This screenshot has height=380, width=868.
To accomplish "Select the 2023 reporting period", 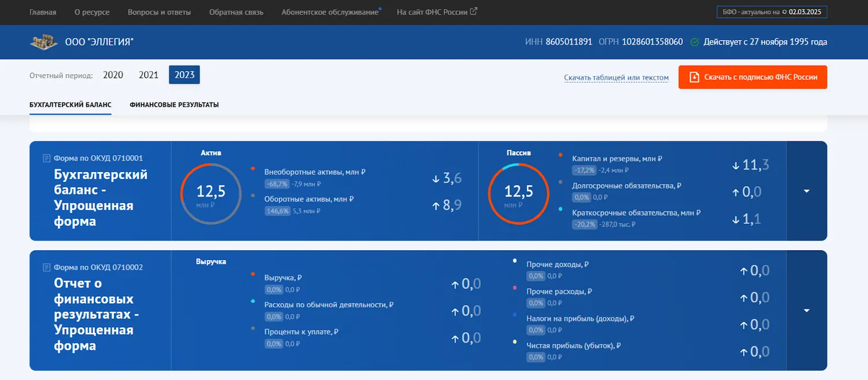I will [x=185, y=75].
